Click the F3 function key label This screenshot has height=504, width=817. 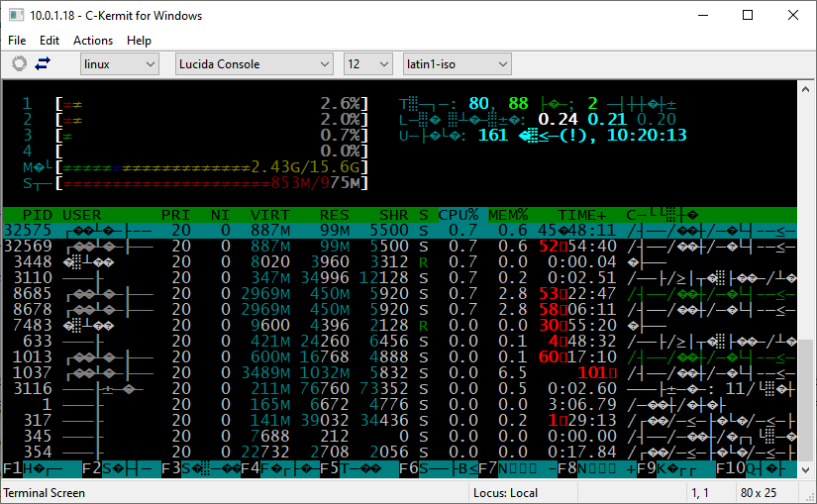click(171, 468)
